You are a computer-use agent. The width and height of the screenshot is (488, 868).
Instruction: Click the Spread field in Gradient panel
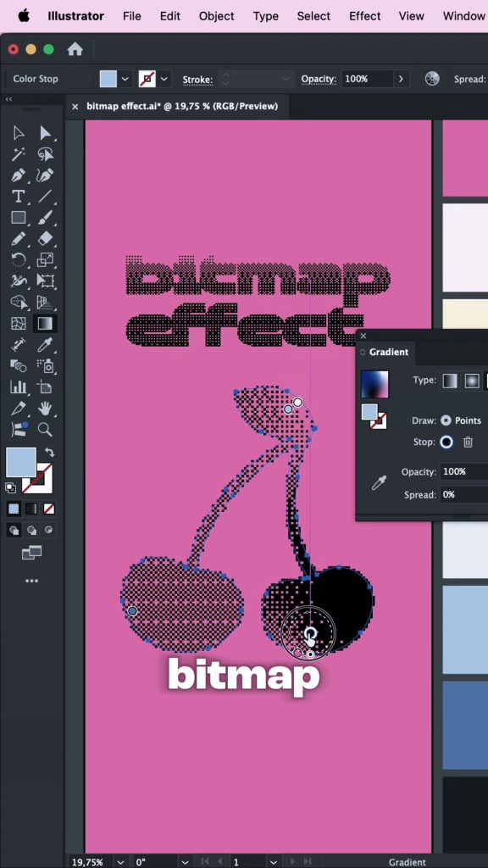[463, 494]
